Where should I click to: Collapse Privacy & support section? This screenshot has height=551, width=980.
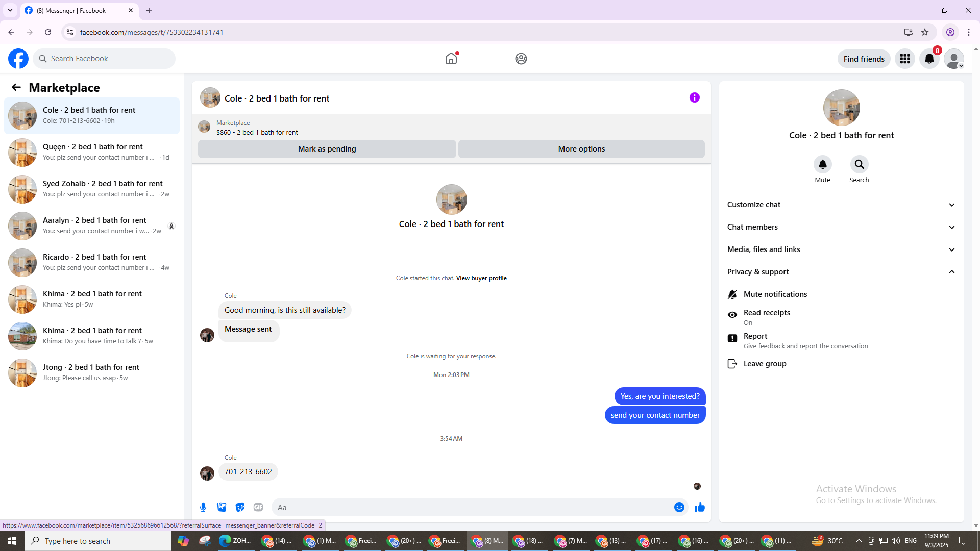(842, 272)
